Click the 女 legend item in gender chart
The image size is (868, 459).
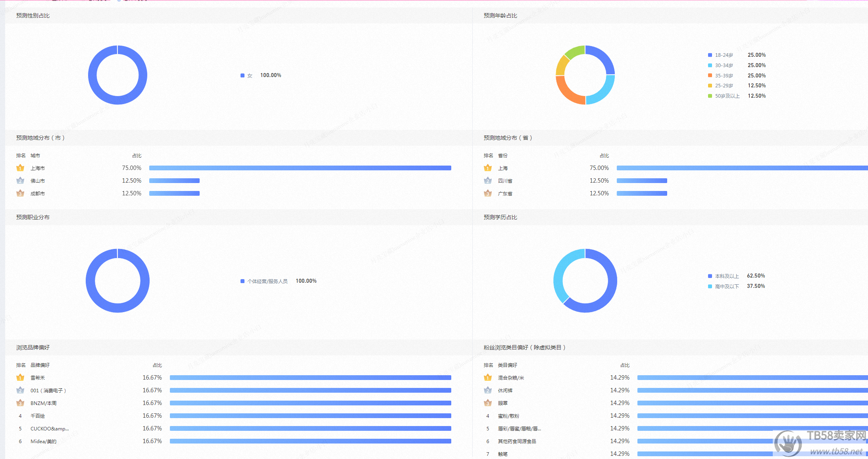[250, 75]
